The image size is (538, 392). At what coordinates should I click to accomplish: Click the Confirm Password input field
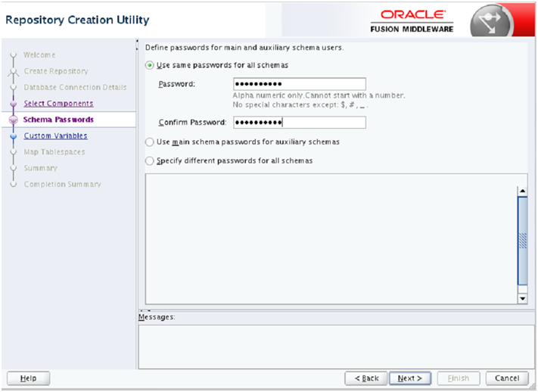click(x=300, y=122)
